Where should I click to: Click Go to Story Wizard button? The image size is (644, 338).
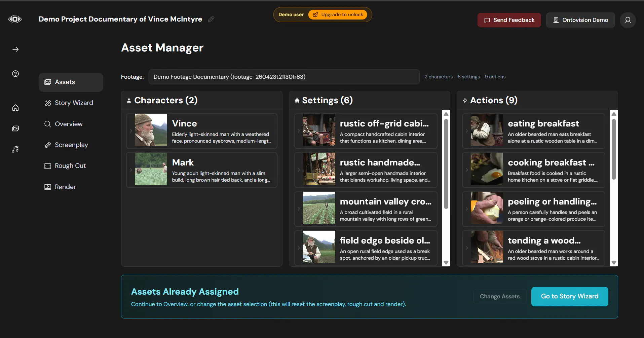pyautogui.click(x=570, y=297)
